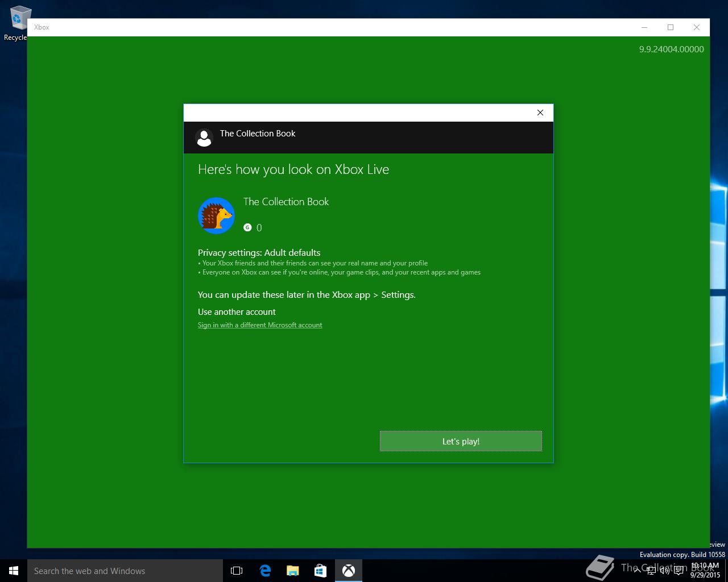Click the 'Privacy settings: Adult defaults' text
The height and width of the screenshot is (582, 728).
(x=259, y=252)
